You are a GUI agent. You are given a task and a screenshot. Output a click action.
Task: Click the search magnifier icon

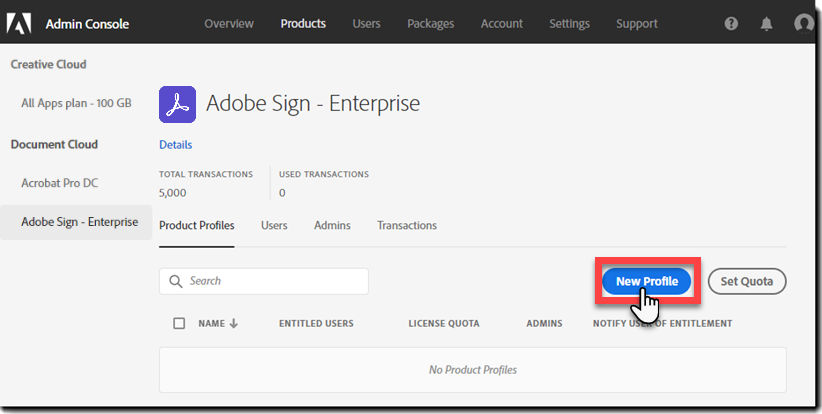[176, 281]
